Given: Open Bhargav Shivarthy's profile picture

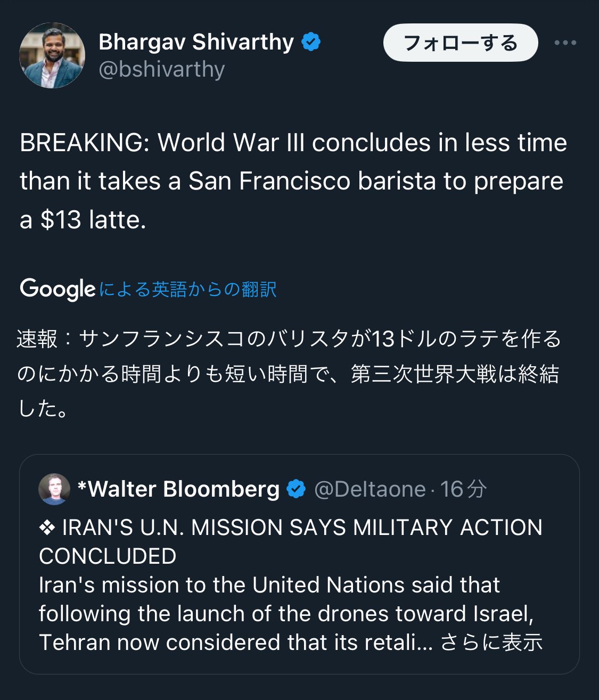Looking at the screenshot, I should pyautogui.click(x=52, y=55).
